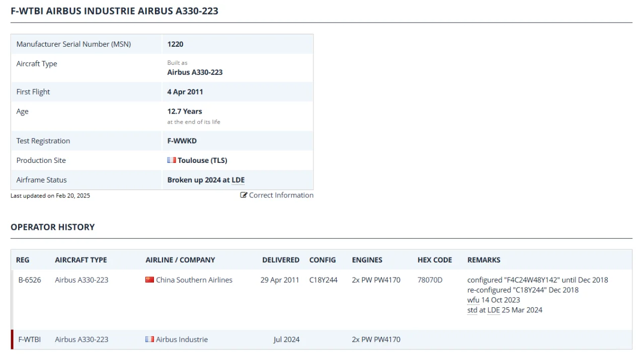The height and width of the screenshot is (360, 644).
Task: Click the Manufacturer Serial Number (MSN) label
Action: click(x=73, y=44)
